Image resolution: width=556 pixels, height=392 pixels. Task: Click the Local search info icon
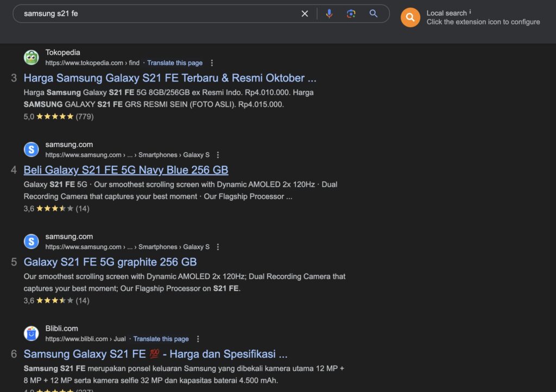[x=470, y=12]
